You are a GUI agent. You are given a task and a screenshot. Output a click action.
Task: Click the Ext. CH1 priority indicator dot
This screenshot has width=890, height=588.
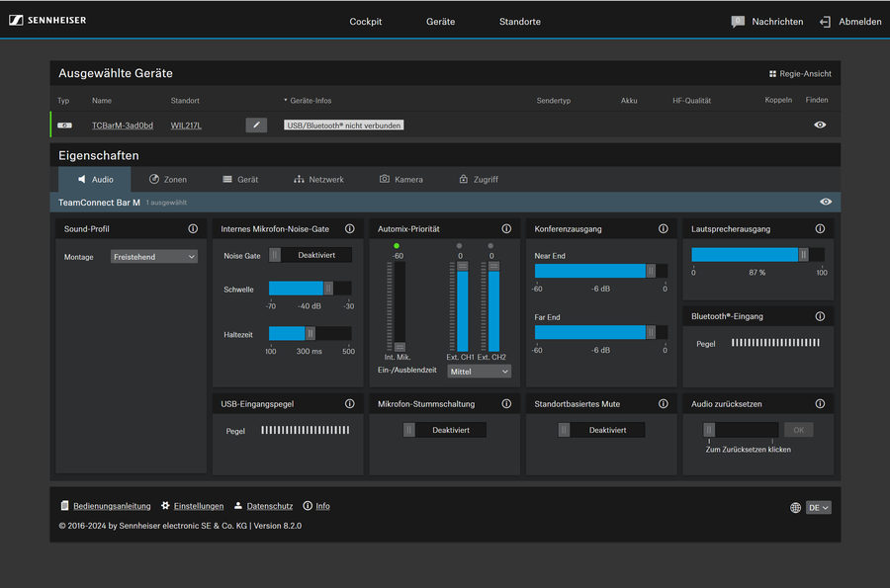pyautogui.click(x=459, y=245)
